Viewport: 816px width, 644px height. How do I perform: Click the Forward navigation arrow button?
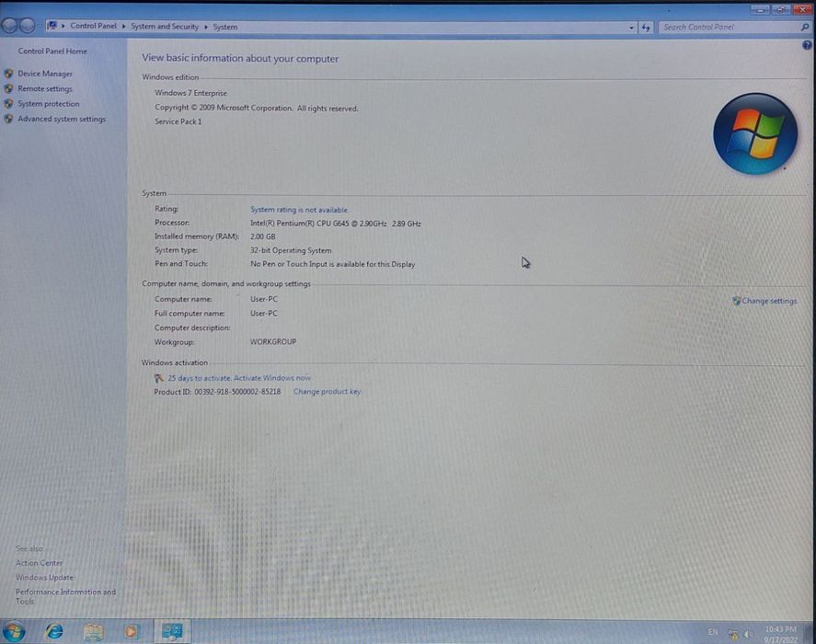point(27,25)
